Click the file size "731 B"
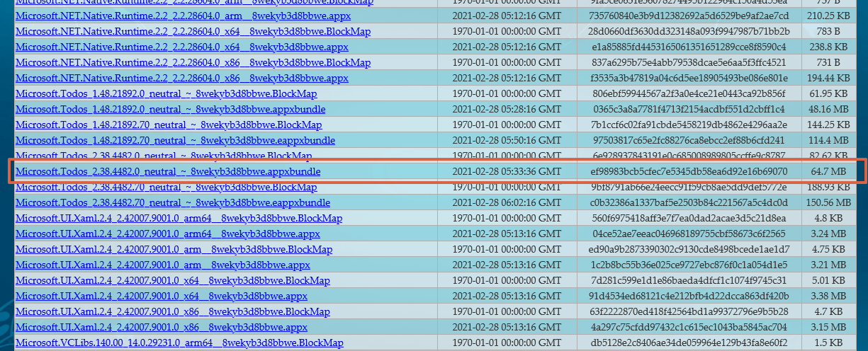Image resolution: width=868 pixels, height=351 pixels. pyautogui.click(x=828, y=62)
